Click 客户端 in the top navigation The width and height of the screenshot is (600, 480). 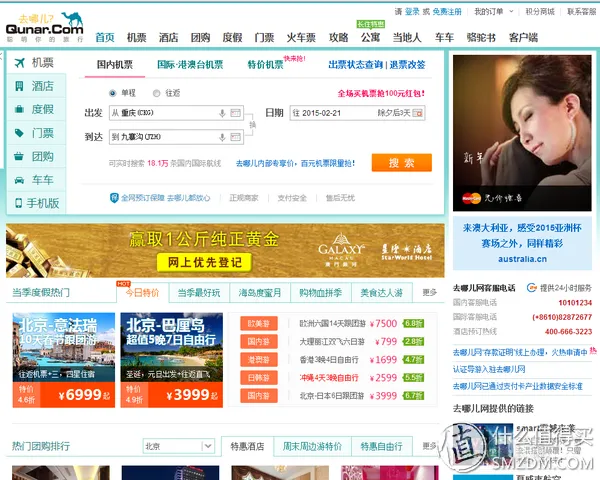523,38
